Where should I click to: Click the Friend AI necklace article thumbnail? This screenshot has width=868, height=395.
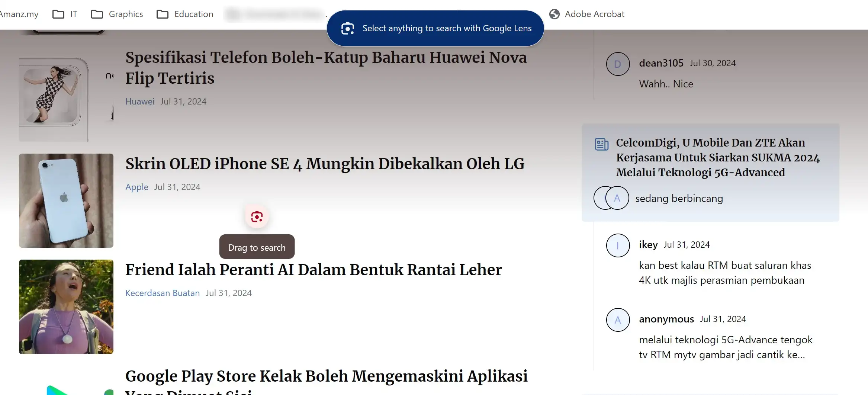point(66,307)
